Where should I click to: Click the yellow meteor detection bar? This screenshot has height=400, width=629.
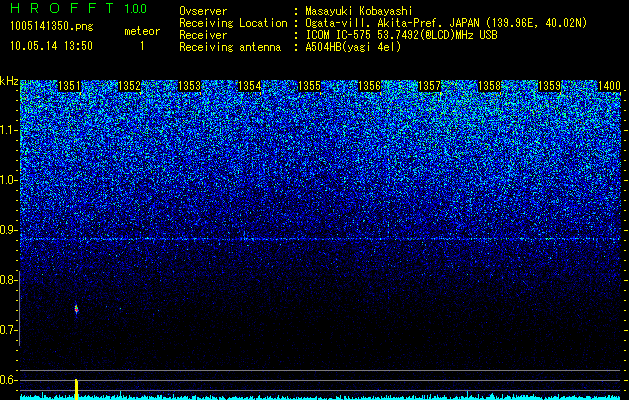(x=76, y=389)
